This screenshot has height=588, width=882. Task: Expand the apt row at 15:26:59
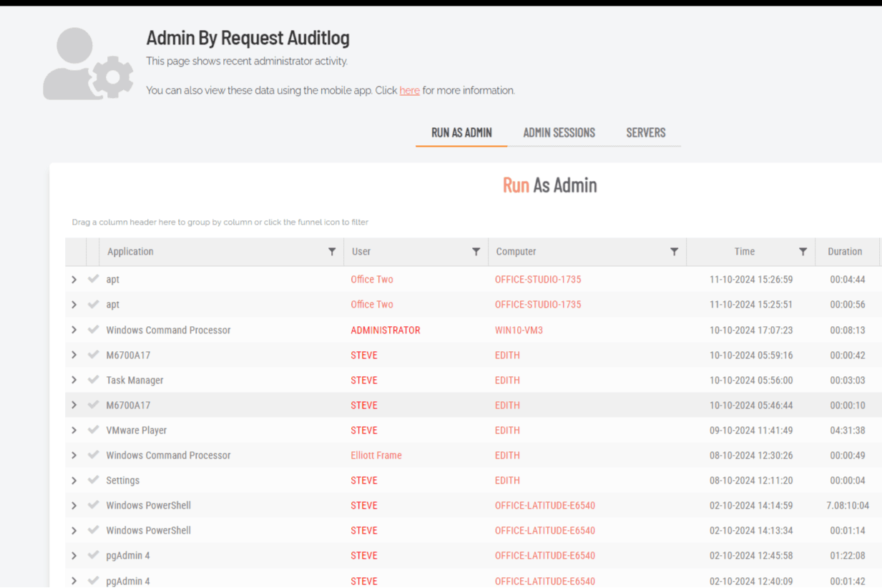pyautogui.click(x=74, y=280)
